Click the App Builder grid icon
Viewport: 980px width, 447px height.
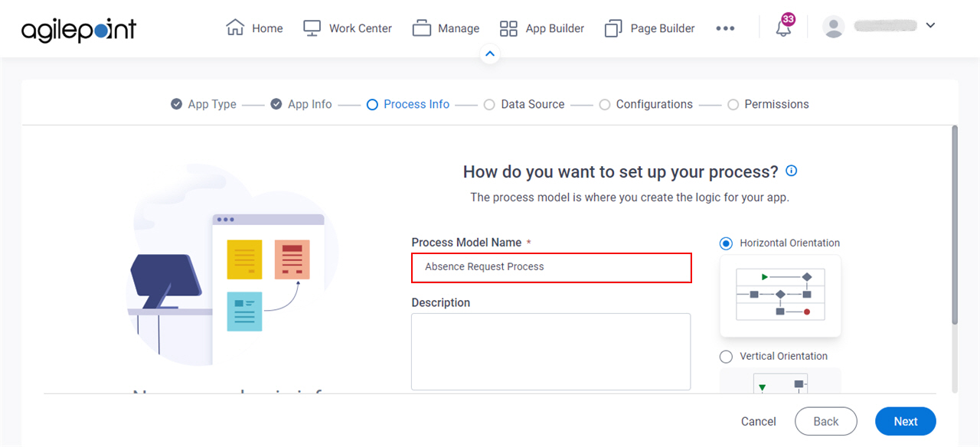508,28
